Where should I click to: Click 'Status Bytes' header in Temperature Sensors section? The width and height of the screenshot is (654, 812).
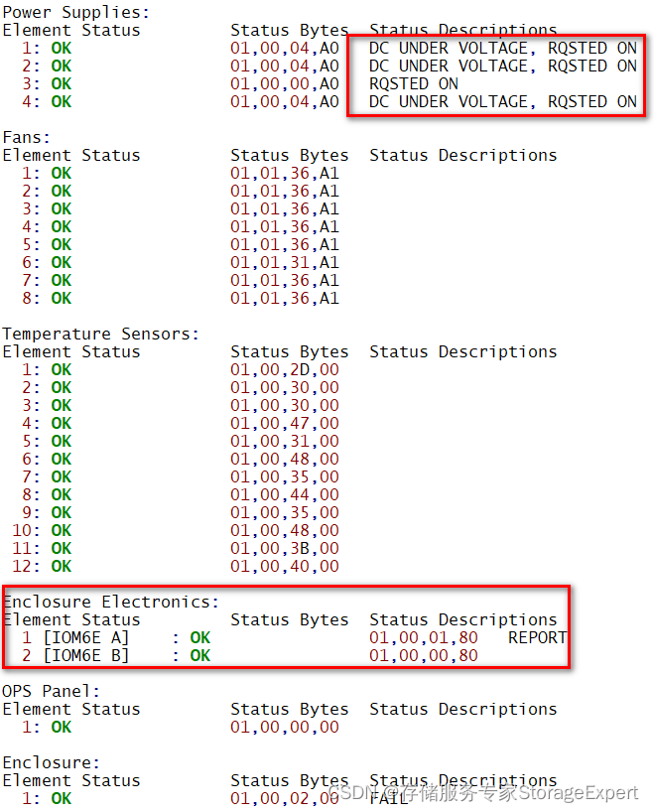290,352
